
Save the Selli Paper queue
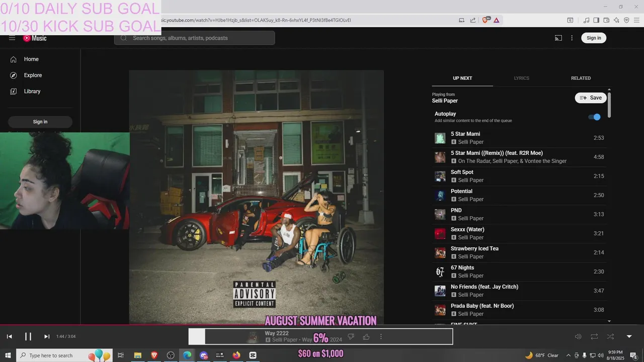(x=591, y=98)
